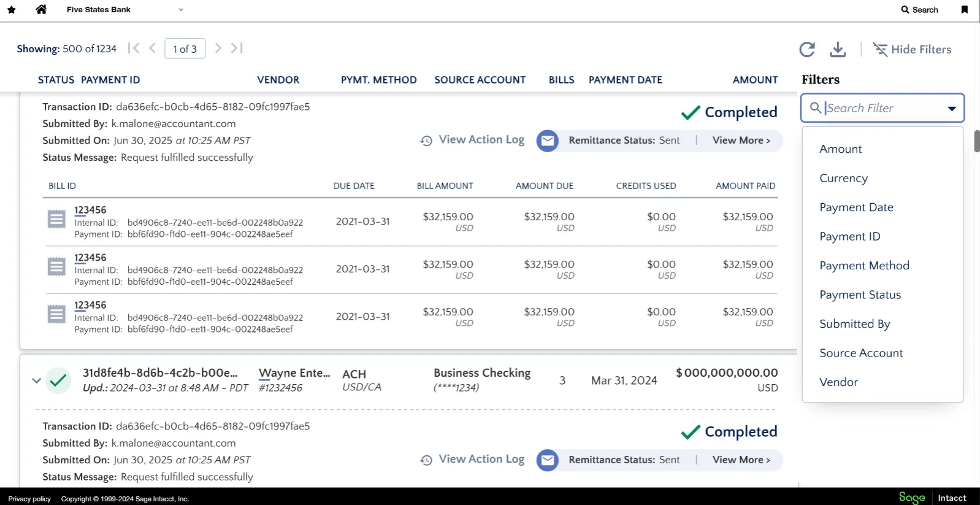
Task: Open first bill ID 123456 link
Action: [x=90, y=210]
